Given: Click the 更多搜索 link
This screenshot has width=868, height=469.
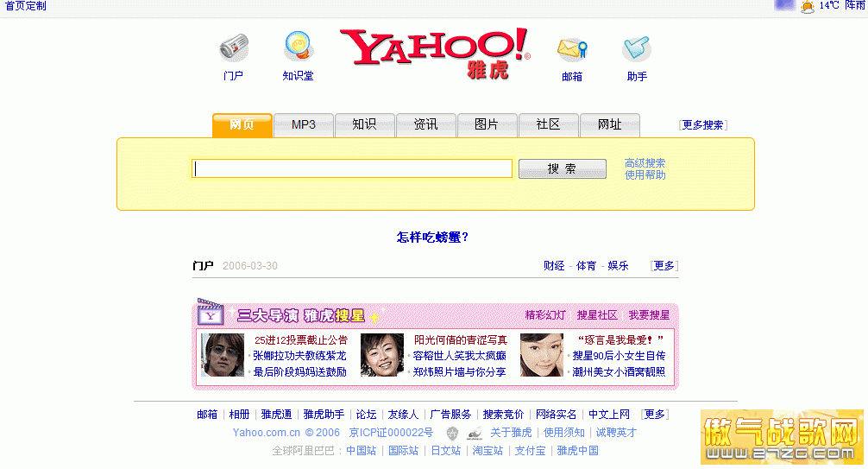Looking at the screenshot, I should (x=702, y=124).
